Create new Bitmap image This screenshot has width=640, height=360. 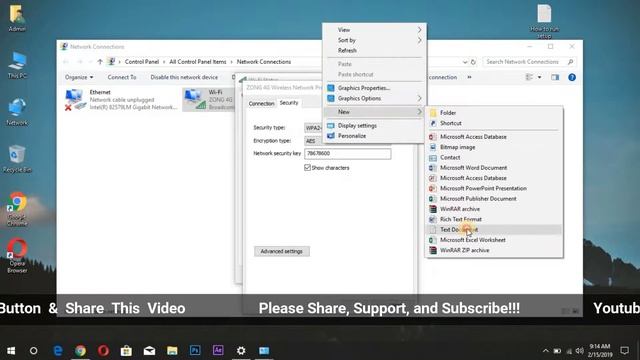click(494, 147)
